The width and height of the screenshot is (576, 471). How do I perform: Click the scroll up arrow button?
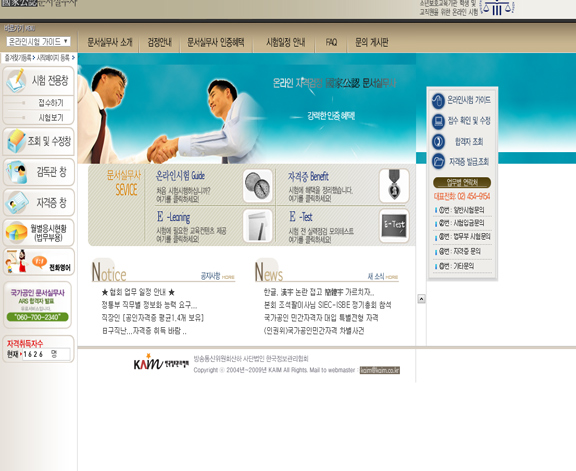421,299
